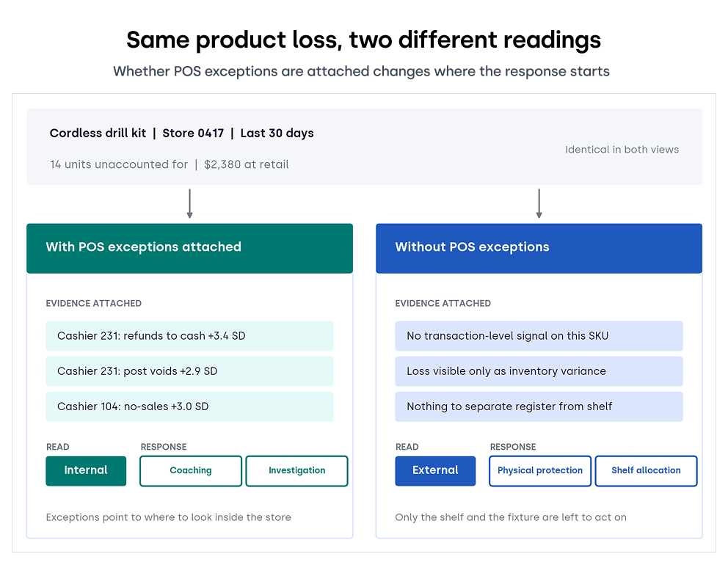
Task: Select 'No transaction-level signal on this SKU' row
Action: click(539, 336)
